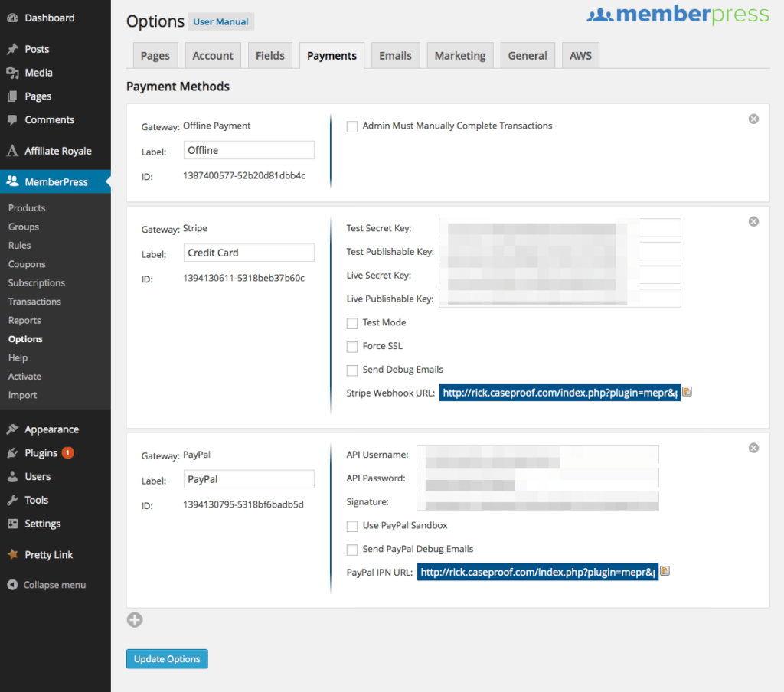The image size is (784, 692).
Task: Click the Offline label input field
Action: pyautogui.click(x=249, y=150)
